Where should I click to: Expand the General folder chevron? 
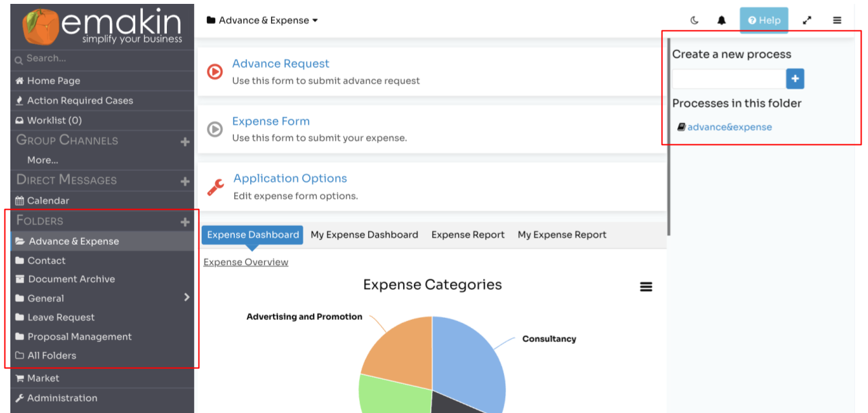point(186,297)
